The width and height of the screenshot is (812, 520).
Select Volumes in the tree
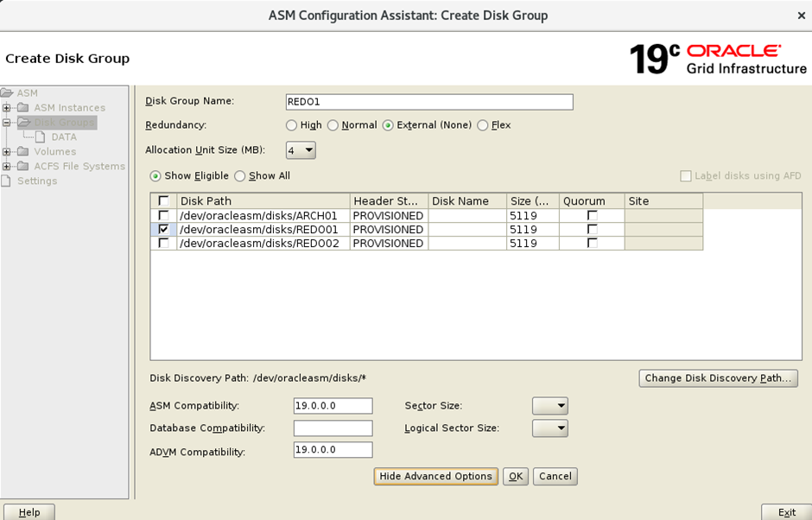point(55,151)
